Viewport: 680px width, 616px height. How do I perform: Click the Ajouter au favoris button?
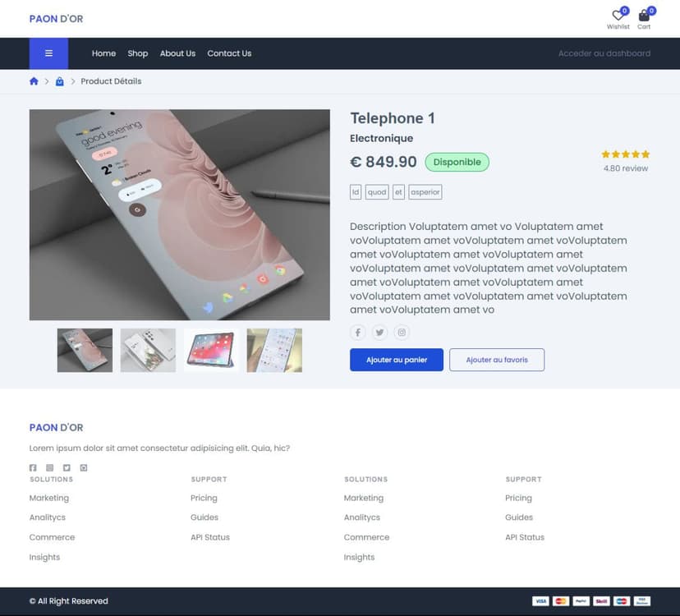pos(497,360)
